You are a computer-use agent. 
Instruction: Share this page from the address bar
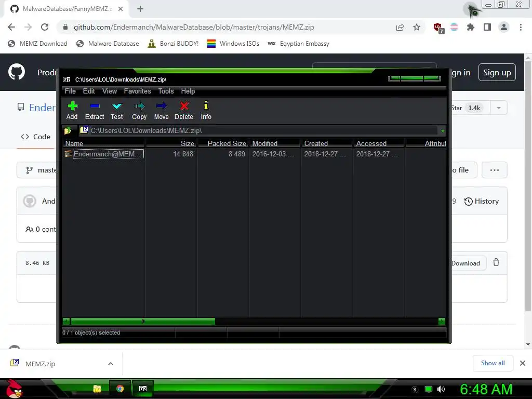pyautogui.click(x=400, y=27)
